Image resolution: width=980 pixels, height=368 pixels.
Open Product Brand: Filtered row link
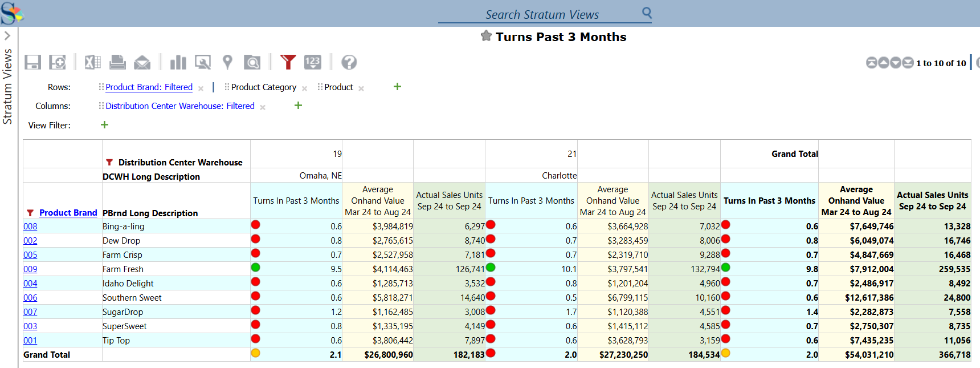coord(149,87)
